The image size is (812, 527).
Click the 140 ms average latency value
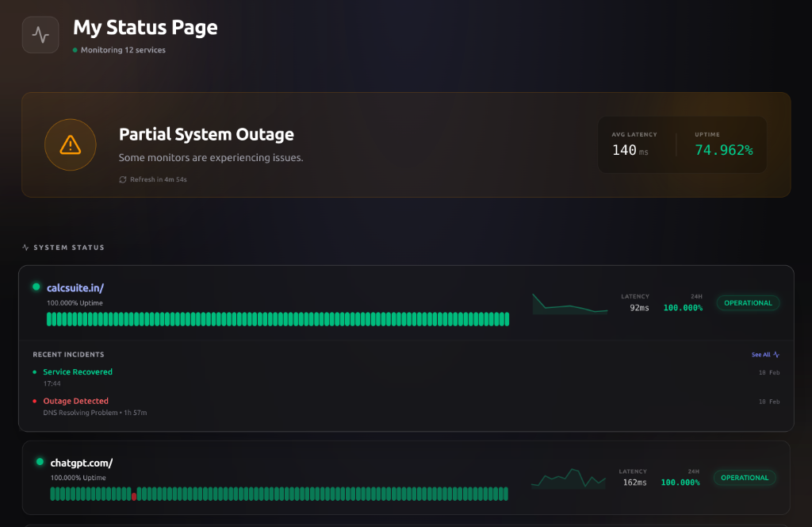[x=630, y=150]
